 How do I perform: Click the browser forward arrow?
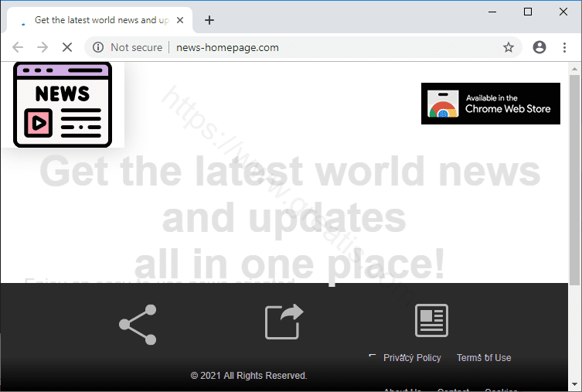click(43, 47)
